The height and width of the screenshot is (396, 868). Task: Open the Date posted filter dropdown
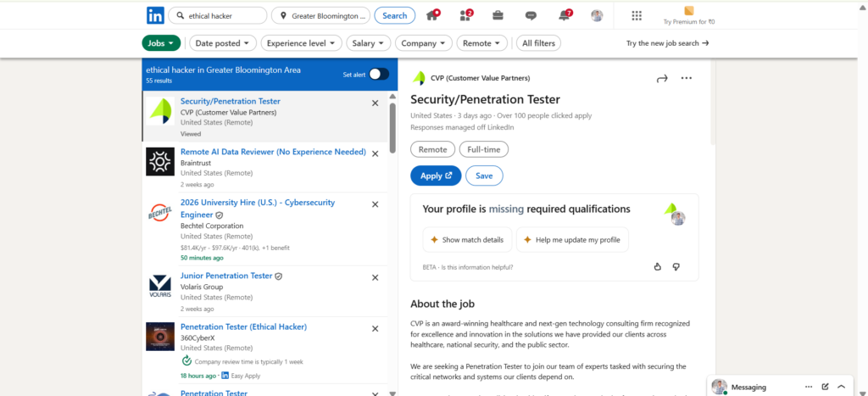pos(223,43)
